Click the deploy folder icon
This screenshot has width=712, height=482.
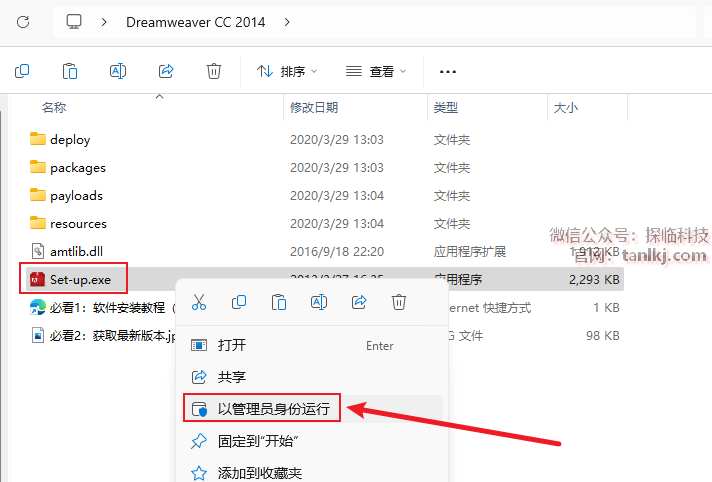[38, 139]
